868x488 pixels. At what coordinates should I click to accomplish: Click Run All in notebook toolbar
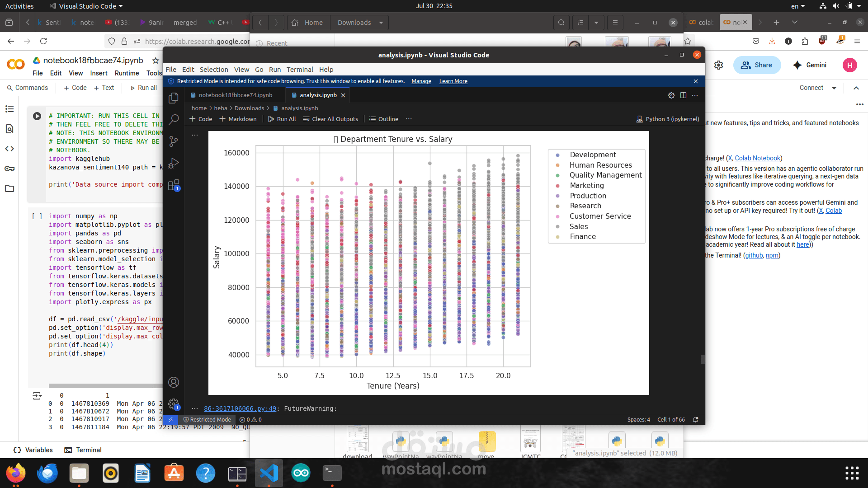point(282,119)
